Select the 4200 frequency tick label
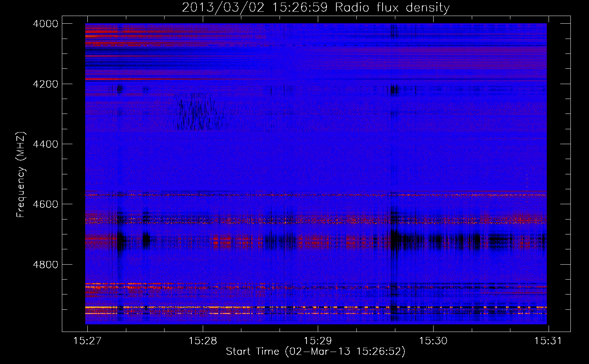 (x=46, y=84)
